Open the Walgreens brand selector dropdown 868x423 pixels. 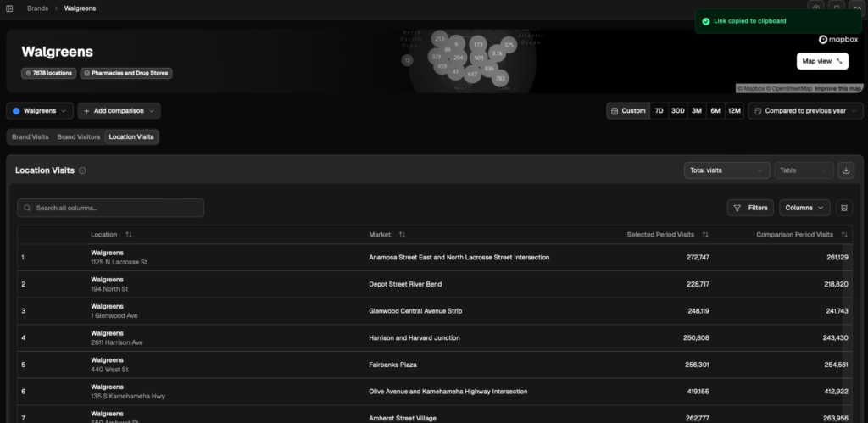tap(40, 111)
